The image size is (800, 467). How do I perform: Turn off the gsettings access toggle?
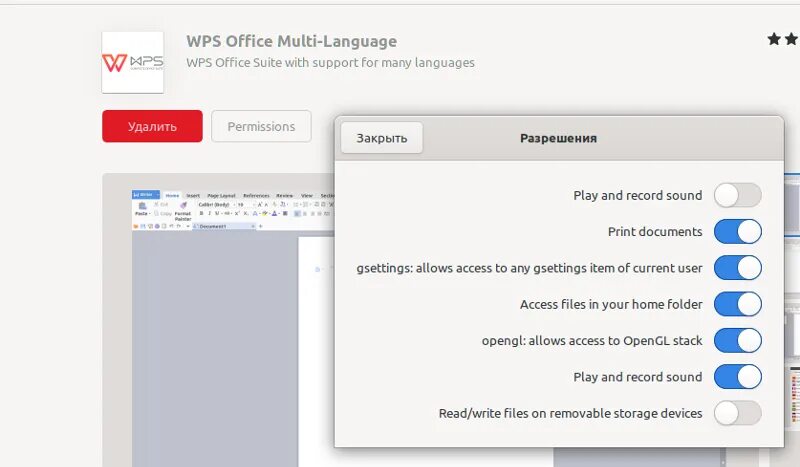738,267
